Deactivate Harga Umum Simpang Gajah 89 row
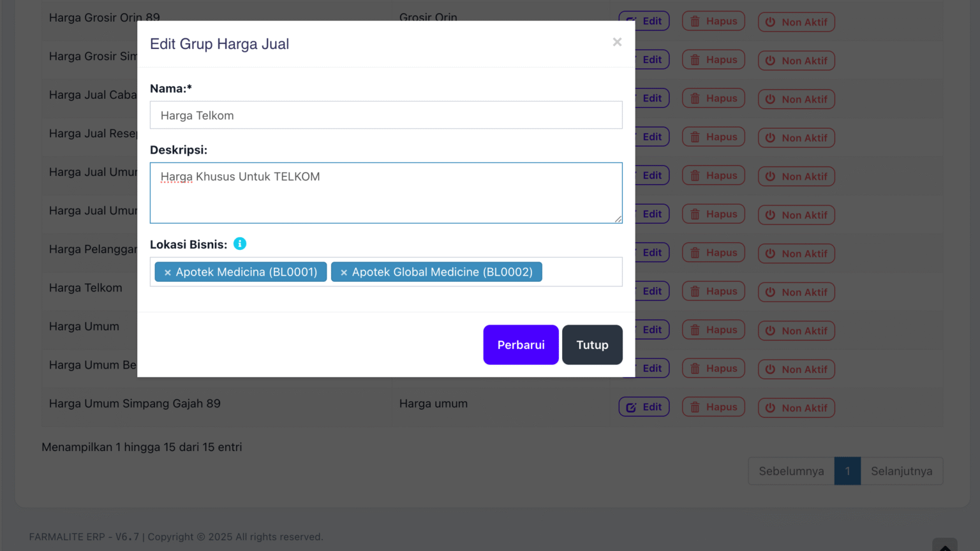Image resolution: width=980 pixels, height=551 pixels. (796, 408)
